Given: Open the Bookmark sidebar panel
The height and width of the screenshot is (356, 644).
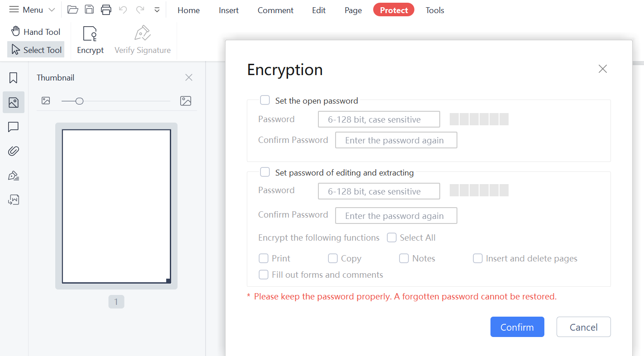Looking at the screenshot, I should [x=14, y=78].
